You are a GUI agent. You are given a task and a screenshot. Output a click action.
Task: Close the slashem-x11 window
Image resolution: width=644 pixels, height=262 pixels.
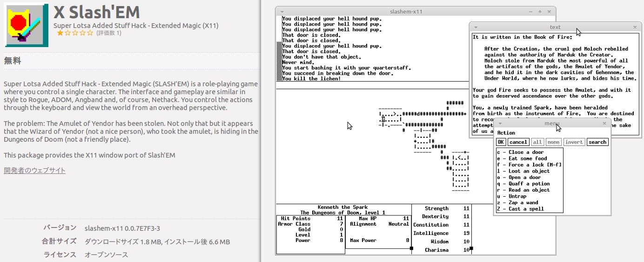tap(549, 12)
